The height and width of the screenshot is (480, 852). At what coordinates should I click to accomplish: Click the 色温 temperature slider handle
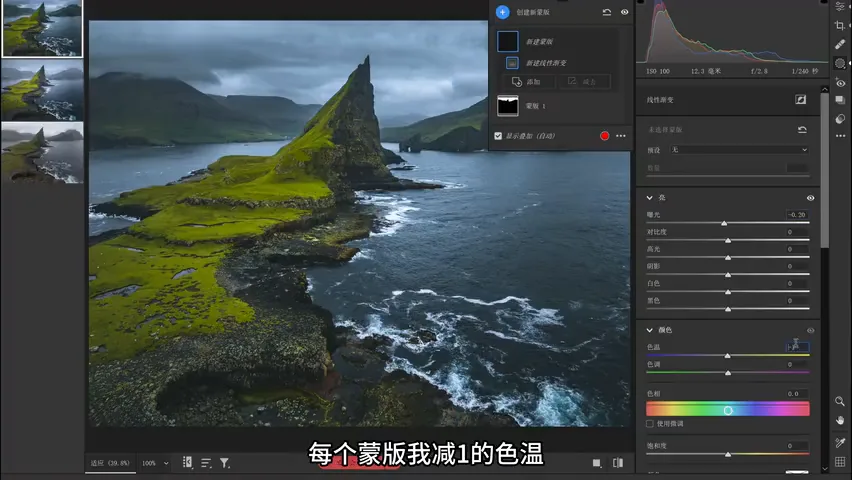click(x=728, y=356)
